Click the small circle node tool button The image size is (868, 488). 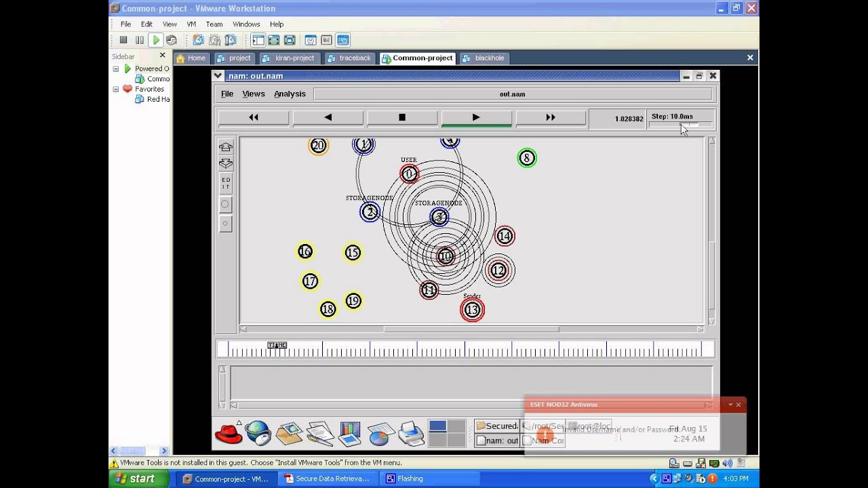[226, 223]
